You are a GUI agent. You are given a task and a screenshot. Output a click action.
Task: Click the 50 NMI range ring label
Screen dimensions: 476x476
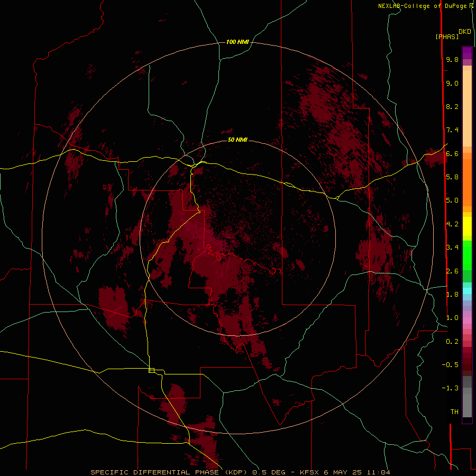coord(237,140)
